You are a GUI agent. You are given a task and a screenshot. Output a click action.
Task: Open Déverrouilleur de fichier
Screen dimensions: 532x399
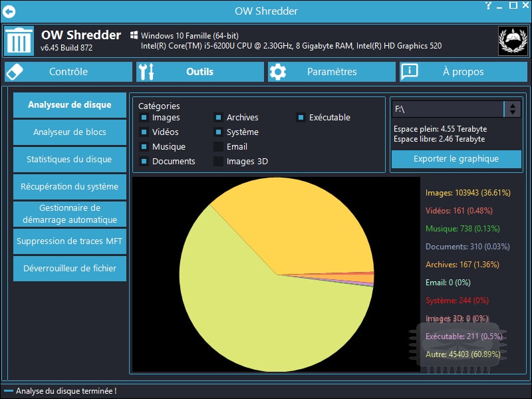[x=70, y=269]
